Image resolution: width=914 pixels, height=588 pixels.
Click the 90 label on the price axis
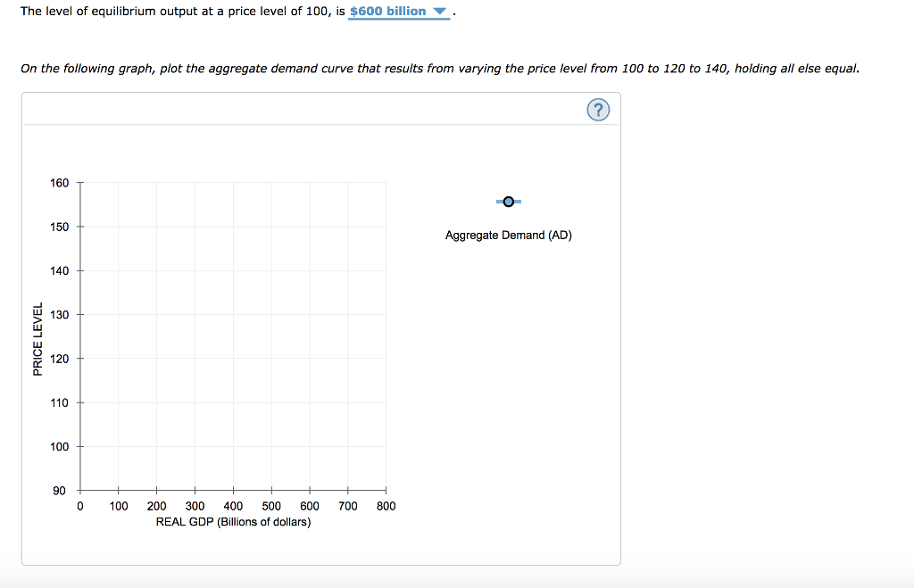[59, 490]
